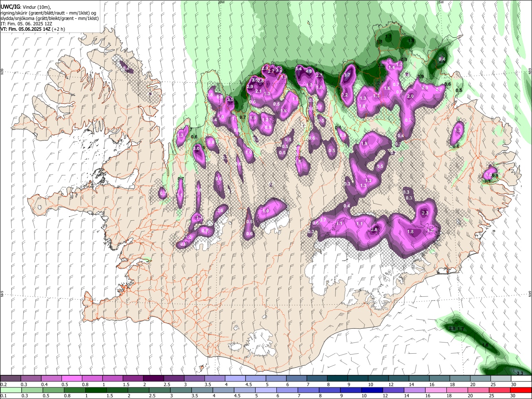Choose the bright red 30 rain-scale swatch

(521, 390)
